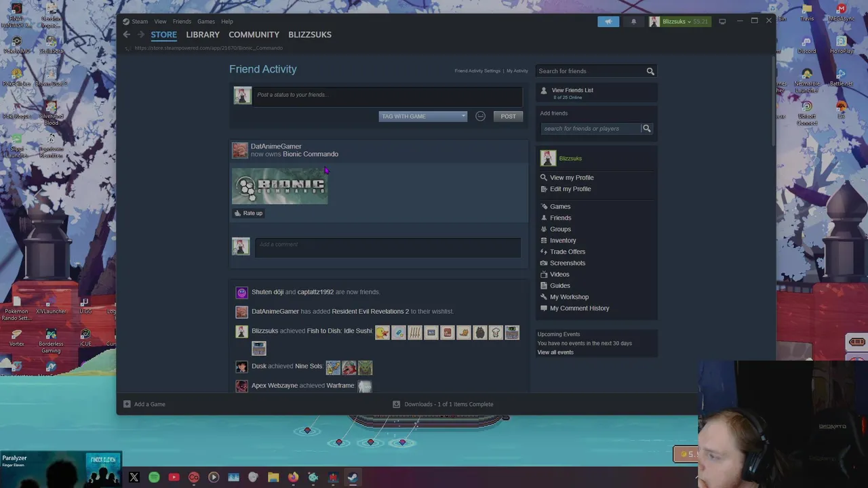Image resolution: width=868 pixels, height=488 pixels.
Task: Switch to the STORE tab
Action: pyautogui.click(x=163, y=35)
